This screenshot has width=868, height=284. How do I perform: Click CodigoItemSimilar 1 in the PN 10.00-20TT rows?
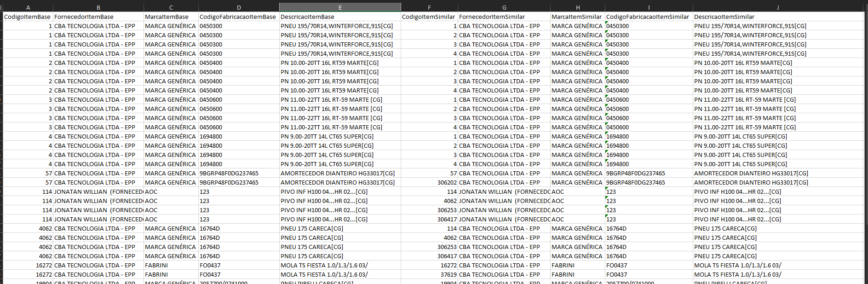point(429,63)
